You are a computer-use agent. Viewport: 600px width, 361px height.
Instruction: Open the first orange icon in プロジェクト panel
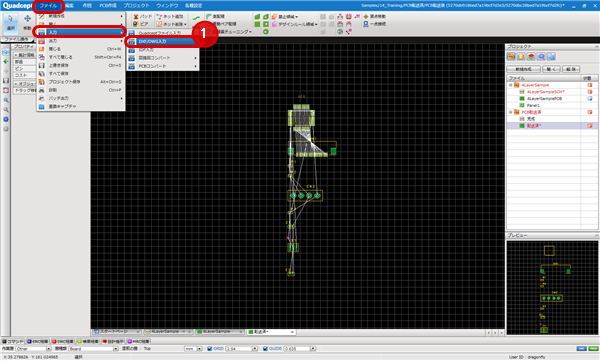pyautogui.click(x=511, y=57)
